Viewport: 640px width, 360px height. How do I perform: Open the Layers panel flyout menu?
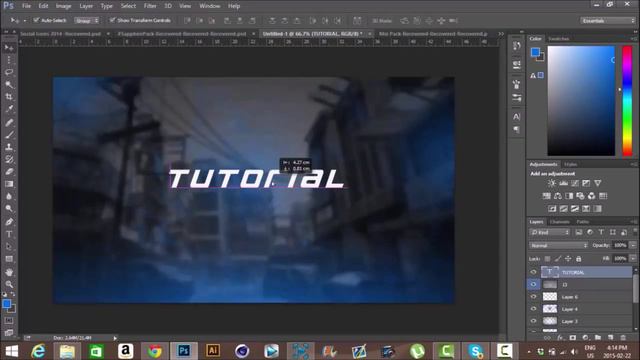tap(633, 222)
